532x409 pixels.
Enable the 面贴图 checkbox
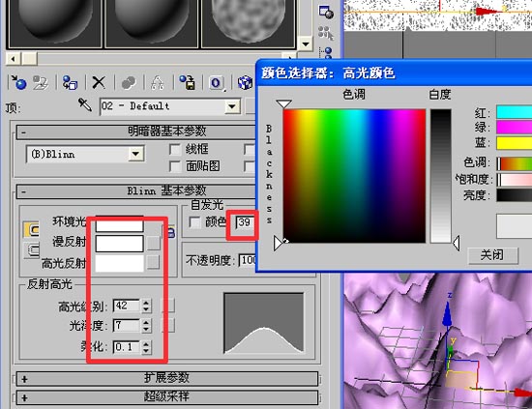pyautogui.click(x=175, y=166)
